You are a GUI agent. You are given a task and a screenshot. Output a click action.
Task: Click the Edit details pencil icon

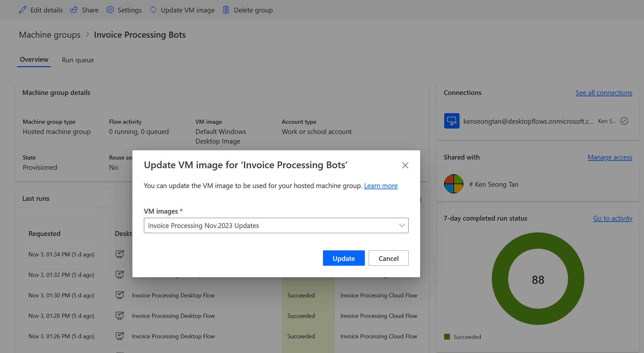coord(23,10)
